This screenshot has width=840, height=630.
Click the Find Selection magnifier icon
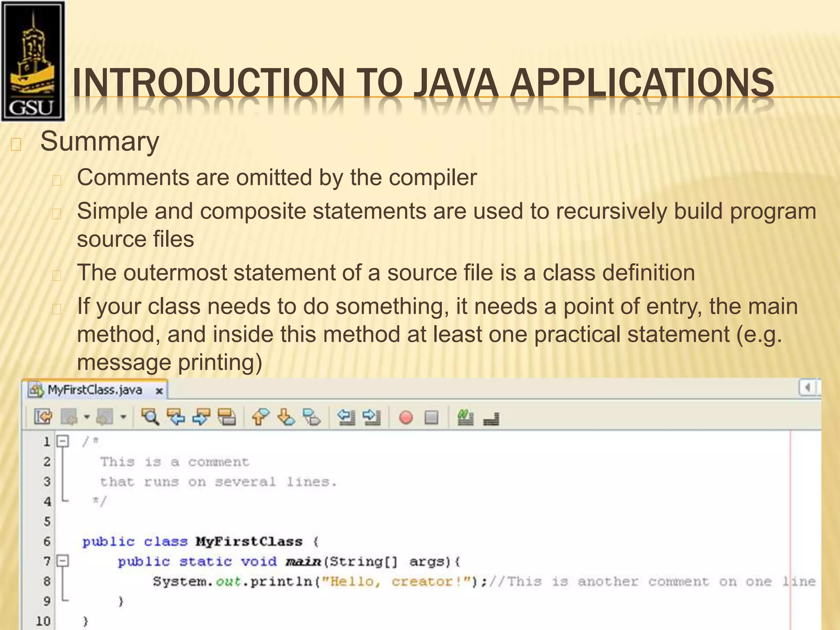150,417
